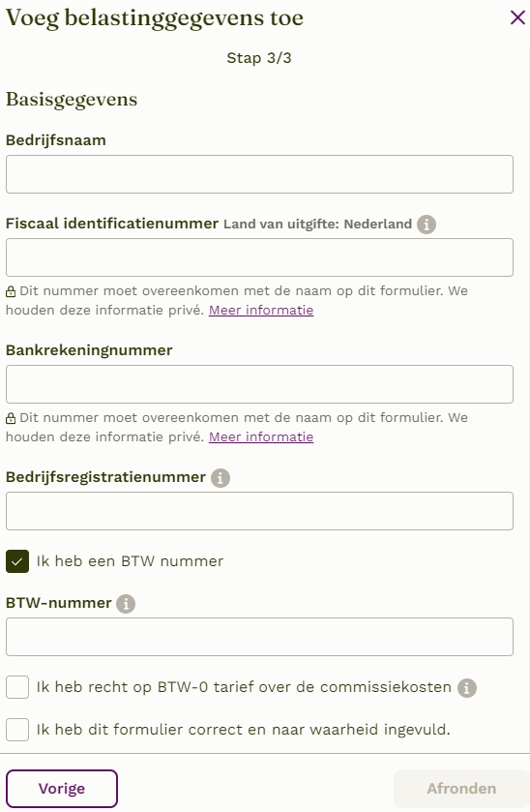Go back with the Vorige button
The image size is (530, 812).
[62, 789]
